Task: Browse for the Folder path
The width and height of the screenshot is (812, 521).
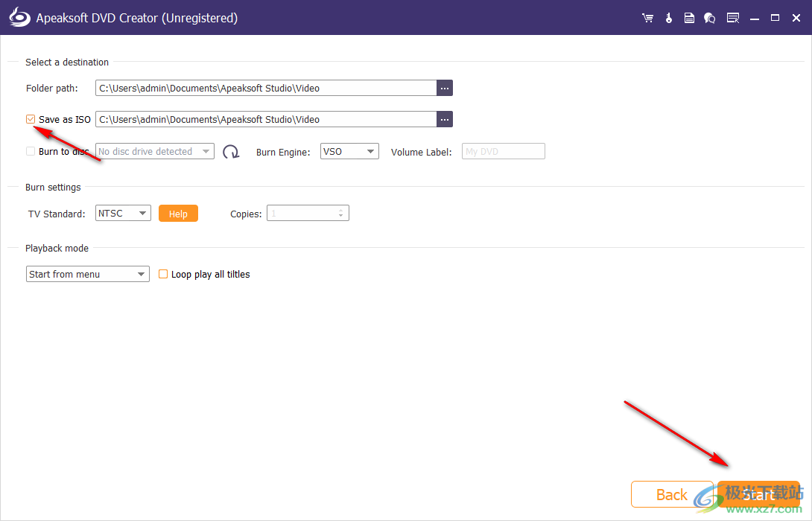Action: point(445,88)
